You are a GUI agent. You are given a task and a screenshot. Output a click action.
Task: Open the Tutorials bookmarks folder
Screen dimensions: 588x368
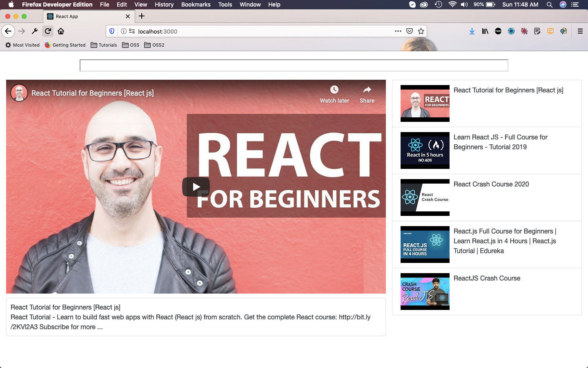click(104, 45)
